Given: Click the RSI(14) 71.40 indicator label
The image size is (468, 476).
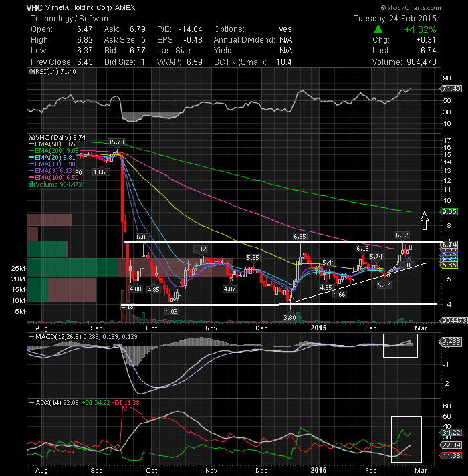Looking at the screenshot, I should tap(52, 72).
